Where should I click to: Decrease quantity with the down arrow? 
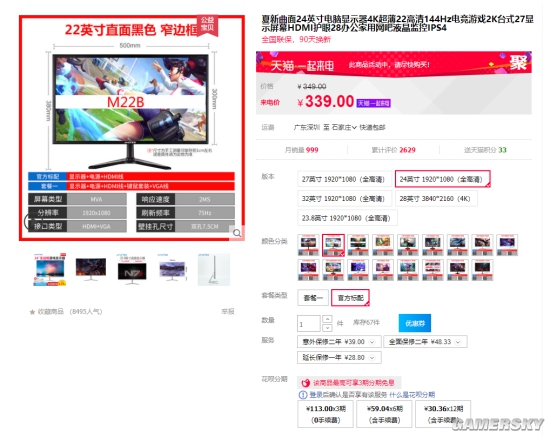(x=327, y=328)
